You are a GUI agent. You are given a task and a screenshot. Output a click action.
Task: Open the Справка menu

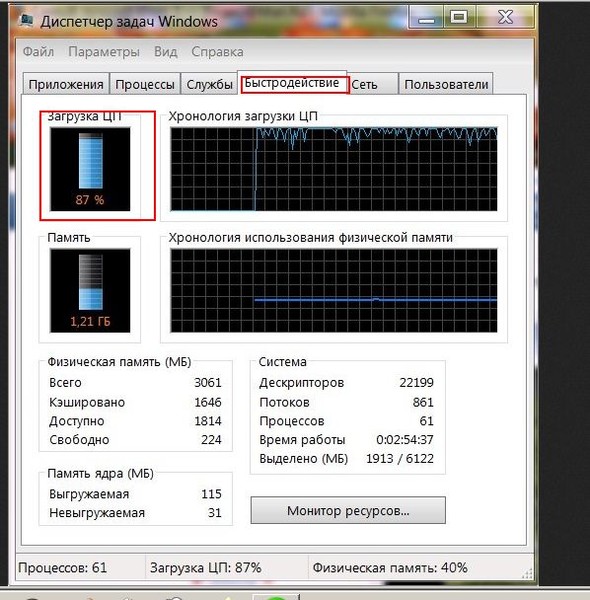pos(217,51)
